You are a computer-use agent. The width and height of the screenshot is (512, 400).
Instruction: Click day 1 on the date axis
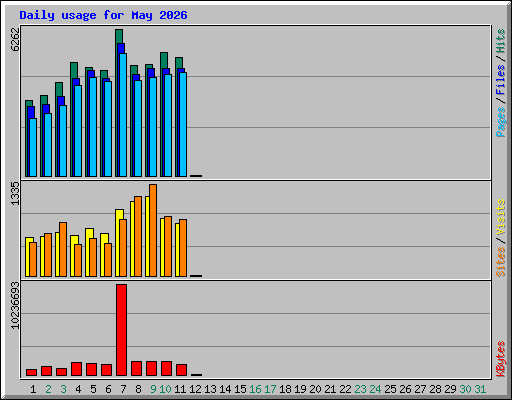[33, 389]
